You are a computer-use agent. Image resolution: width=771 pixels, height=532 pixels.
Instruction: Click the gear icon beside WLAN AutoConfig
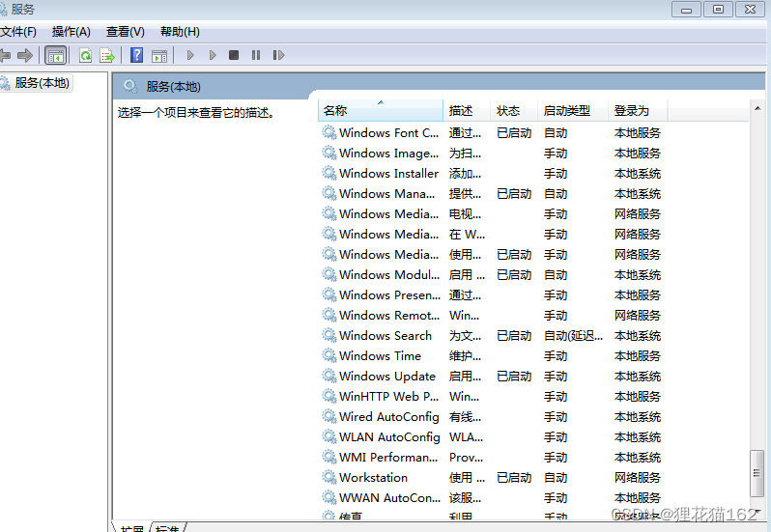click(328, 436)
